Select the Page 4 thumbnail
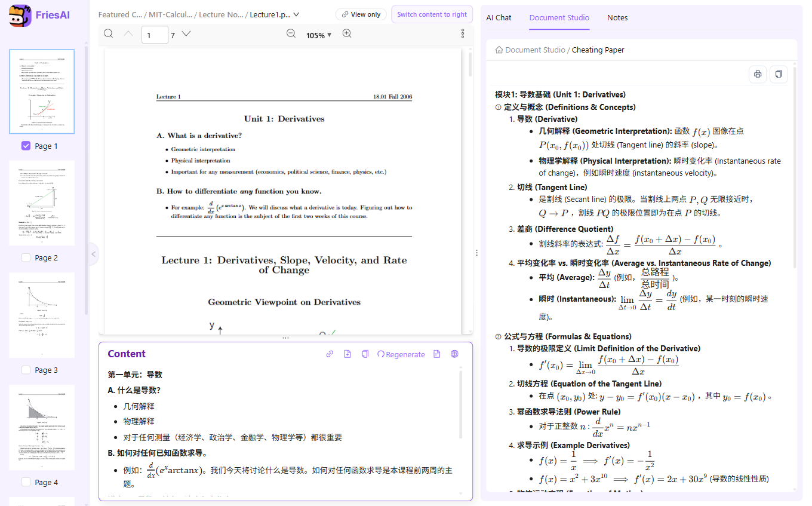 [42, 428]
